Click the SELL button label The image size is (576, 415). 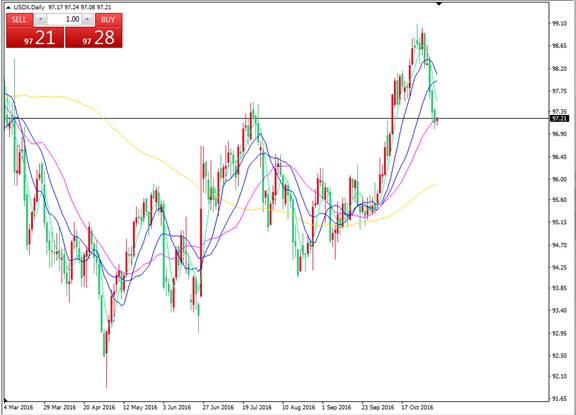[19, 20]
